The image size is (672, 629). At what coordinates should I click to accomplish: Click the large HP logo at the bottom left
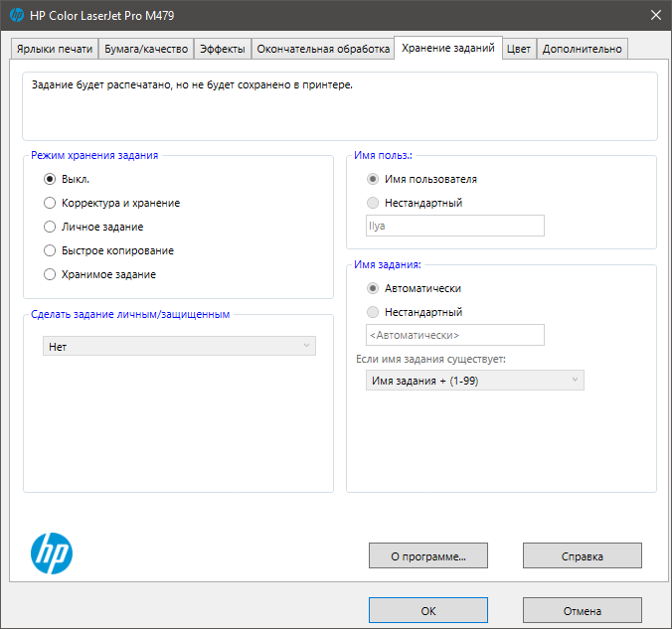pos(52,553)
